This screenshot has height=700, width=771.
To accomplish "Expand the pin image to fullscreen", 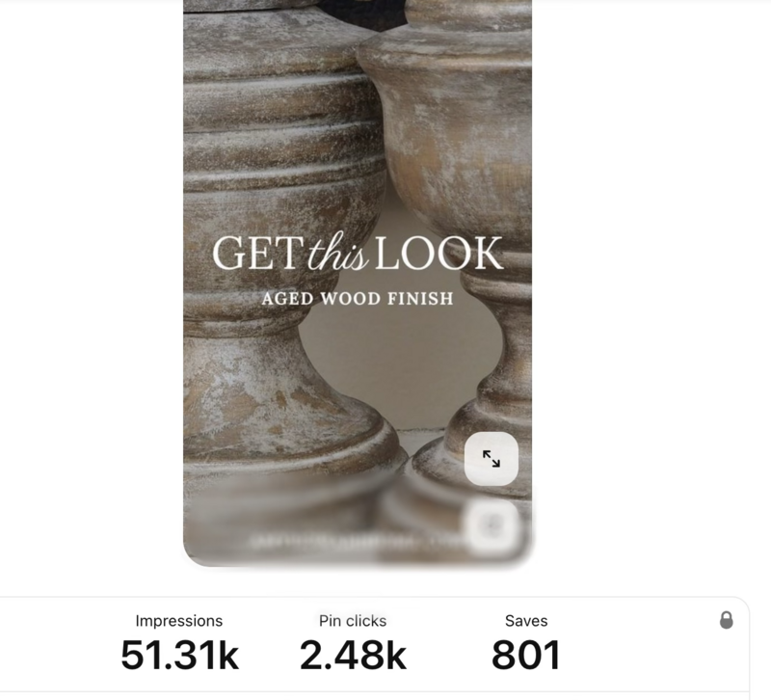I will pos(492,458).
